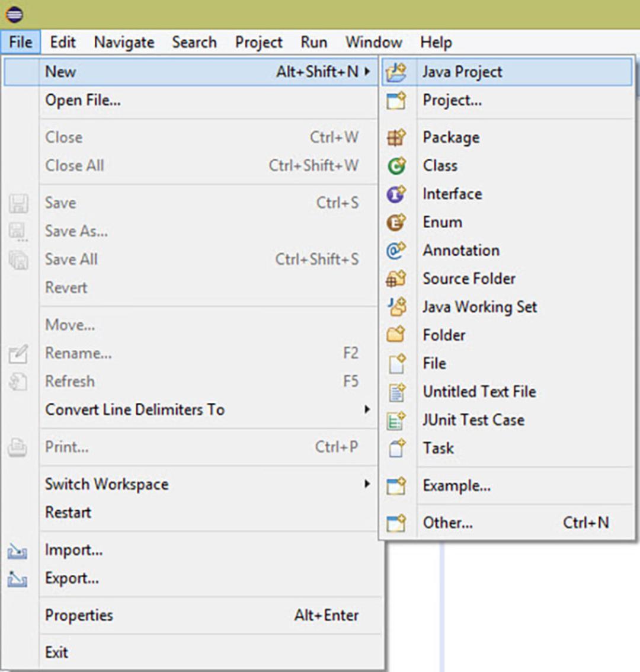Screen dimensions: 640x672
Task: Click Switch Workspace label
Action: [107, 485]
